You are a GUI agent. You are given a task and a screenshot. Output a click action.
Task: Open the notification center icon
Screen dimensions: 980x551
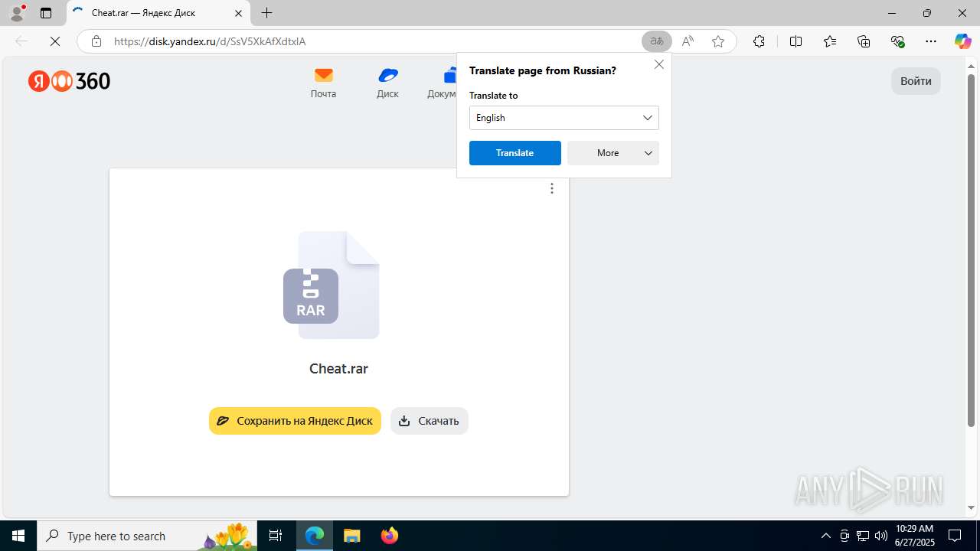coord(955,536)
